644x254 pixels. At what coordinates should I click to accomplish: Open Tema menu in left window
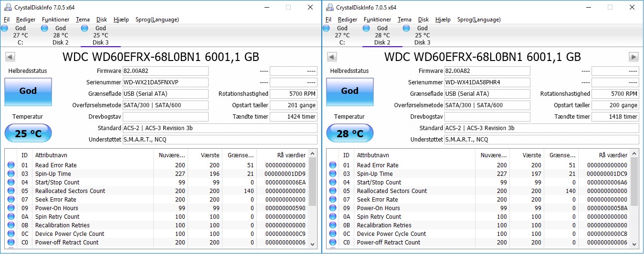click(x=83, y=20)
